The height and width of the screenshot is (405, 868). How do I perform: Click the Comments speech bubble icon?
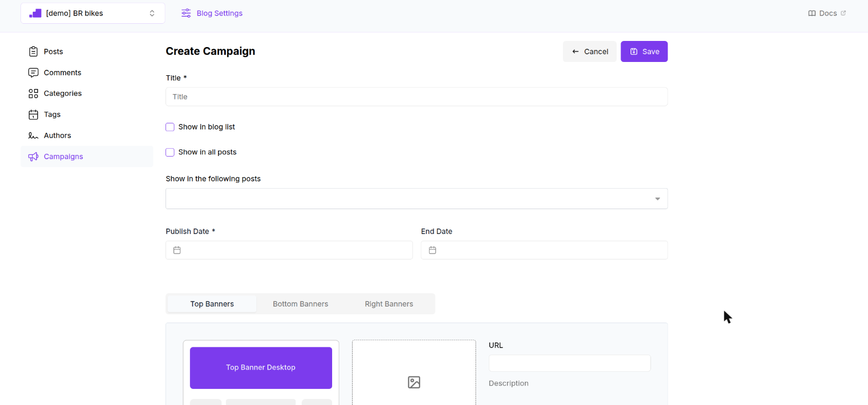[33, 72]
